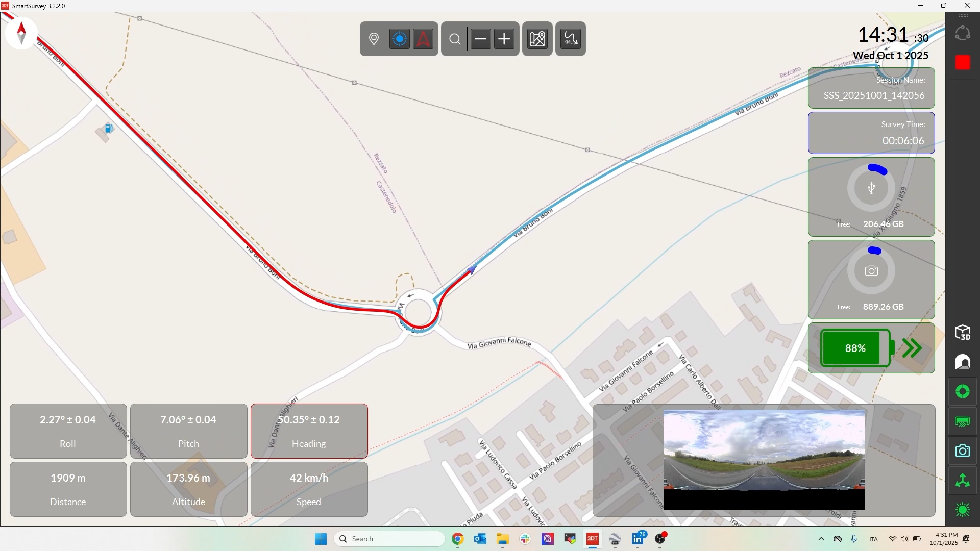Image resolution: width=980 pixels, height=551 pixels.
Task: Show hidden system tray icons chevron
Action: [821, 539]
